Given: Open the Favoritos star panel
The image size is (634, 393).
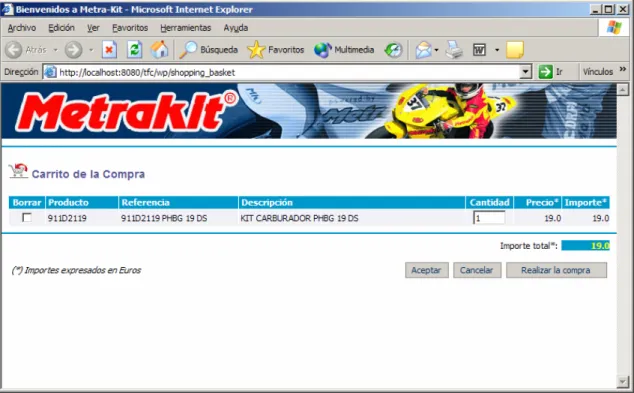Looking at the screenshot, I should coord(276,50).
